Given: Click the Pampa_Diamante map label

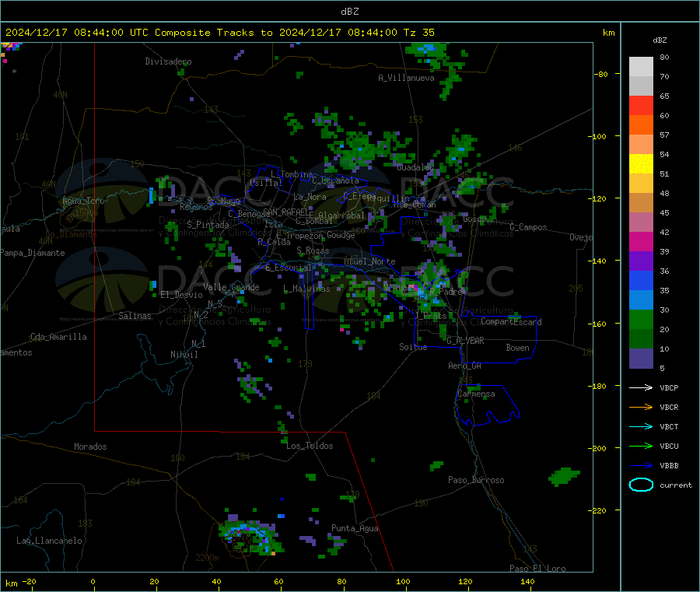Looking at the screenshot, I should point(32,253).
